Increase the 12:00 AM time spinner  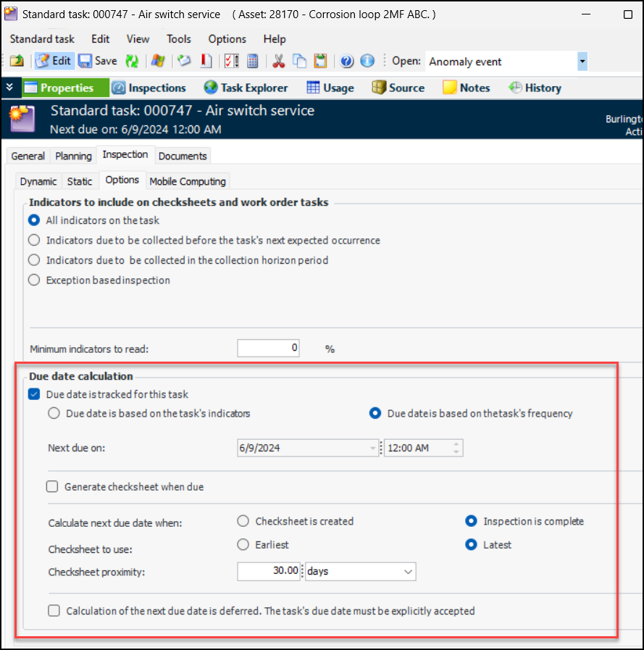click(456, 444)
